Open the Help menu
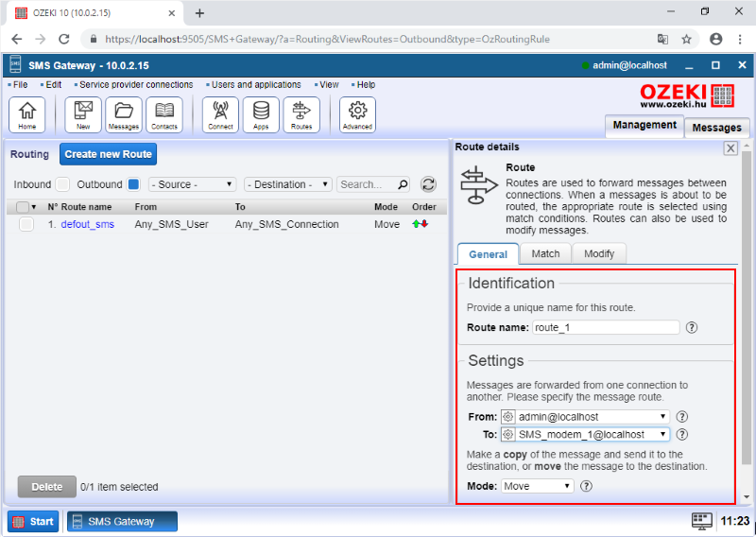Screen dimensions: 756x537 364,84
